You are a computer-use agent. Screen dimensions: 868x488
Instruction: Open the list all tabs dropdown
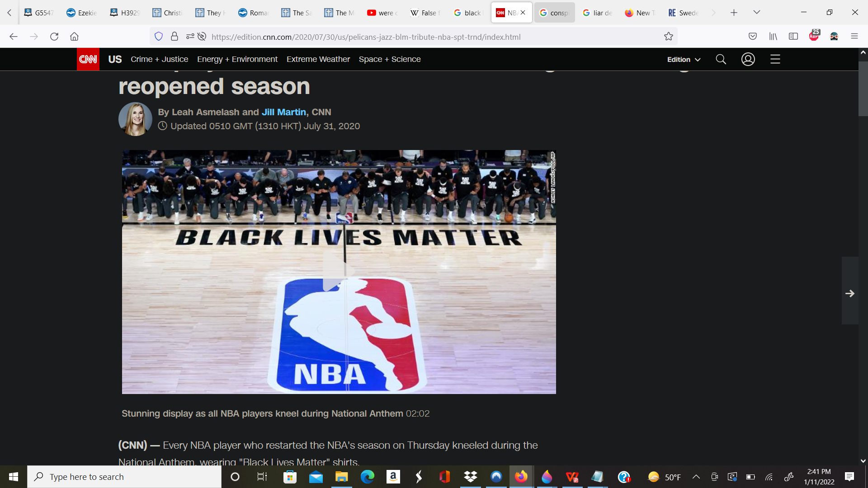pos(756,12)
